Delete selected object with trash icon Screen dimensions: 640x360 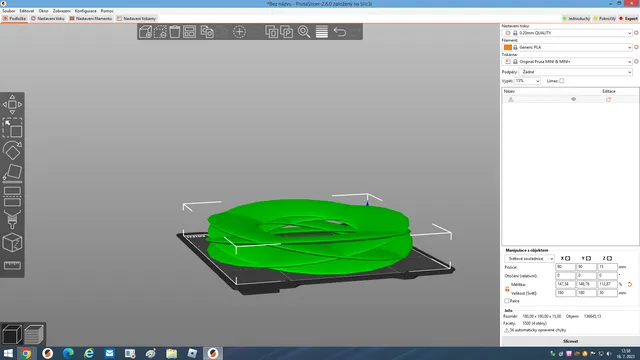point(175,32)
